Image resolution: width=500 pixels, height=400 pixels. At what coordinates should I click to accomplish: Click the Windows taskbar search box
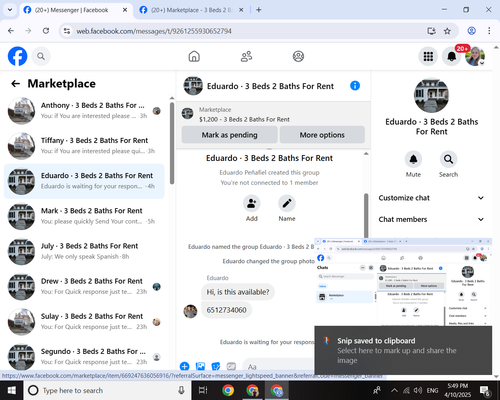[106, 390]
